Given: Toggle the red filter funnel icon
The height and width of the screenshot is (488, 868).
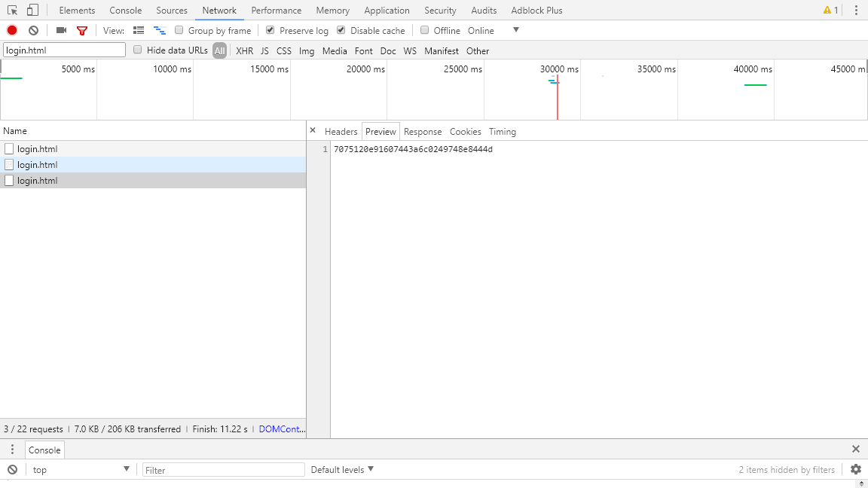Looking at the screenshot, I should click(82, 30).
